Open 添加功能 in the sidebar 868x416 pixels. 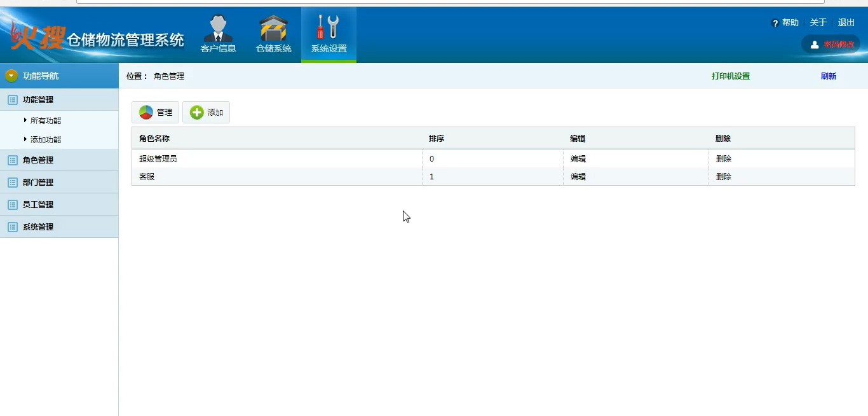click(x=46, y=140)
